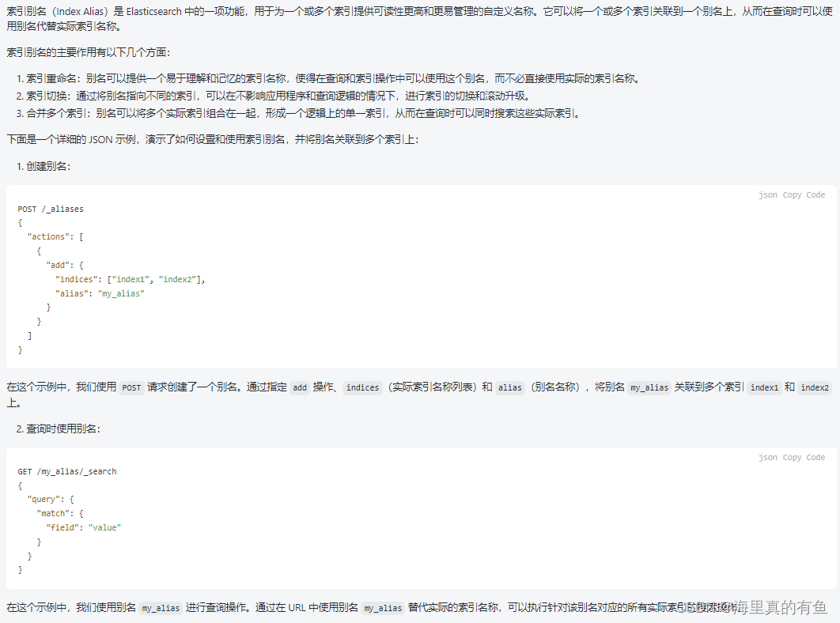Click the sentence starting 下面是一个详细的 JSON 示例

point(214,140)
